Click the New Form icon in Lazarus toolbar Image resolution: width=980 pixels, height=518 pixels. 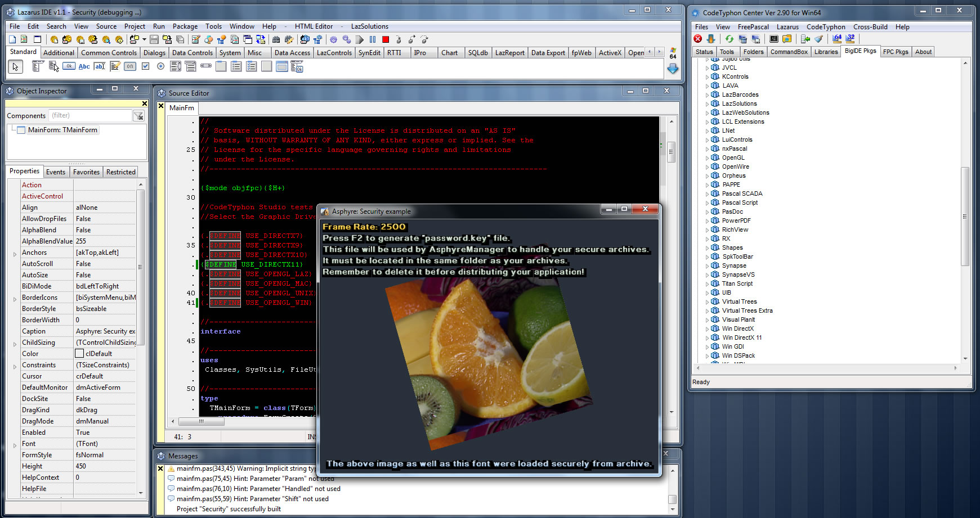tap(37, 39)
